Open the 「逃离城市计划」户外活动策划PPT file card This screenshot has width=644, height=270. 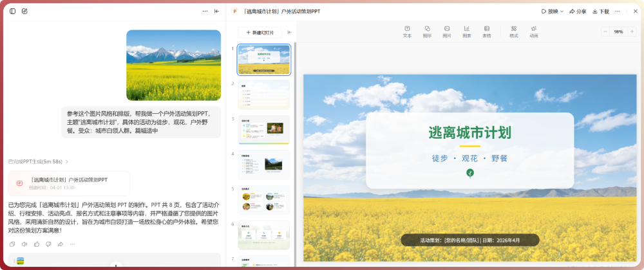click(x=69, y=183)
